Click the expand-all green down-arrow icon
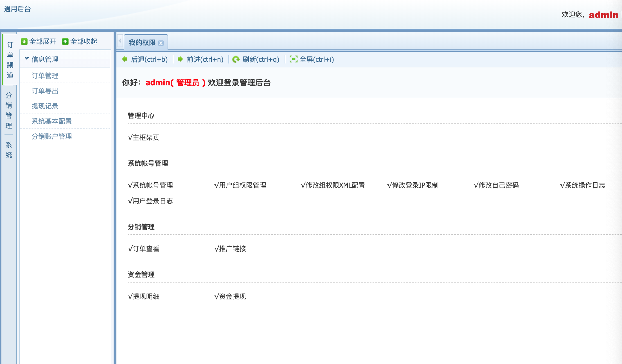 (x=24, y=42)
